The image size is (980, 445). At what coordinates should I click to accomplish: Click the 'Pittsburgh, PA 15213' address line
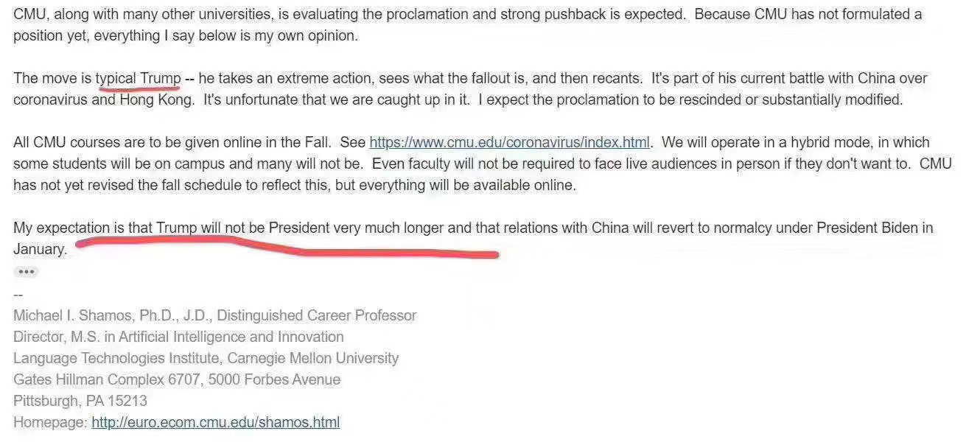click(x=80, y=401)
